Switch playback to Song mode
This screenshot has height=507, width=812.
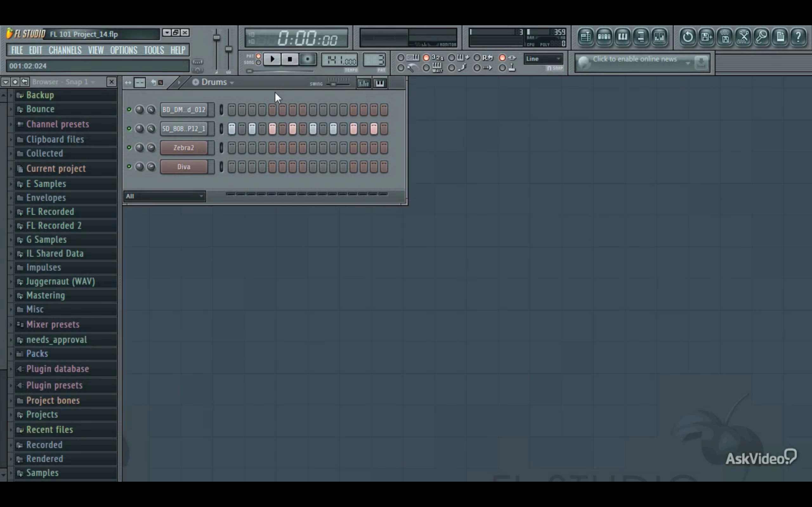[259, 62]
